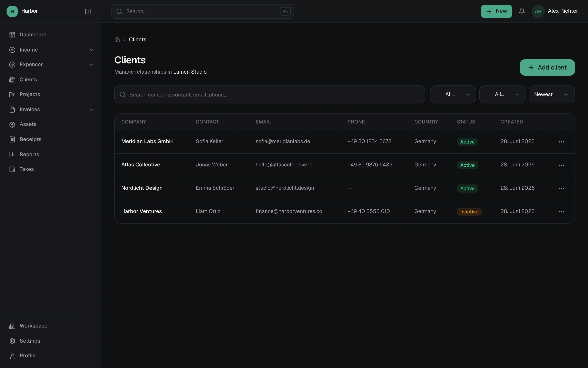This screenshot has width=588, height=368.
Task: Click the hello@atlascollective.io email
Action: pyautogui.click(x=284, y=165)
